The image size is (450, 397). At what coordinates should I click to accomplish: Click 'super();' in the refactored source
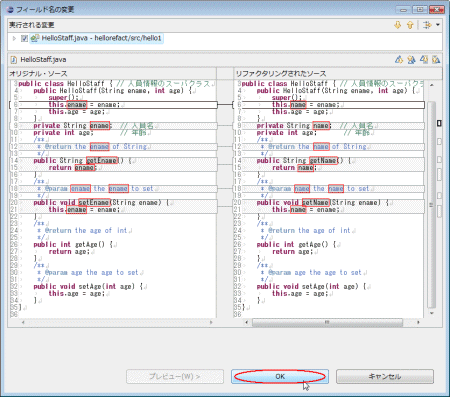[x=287, y=98]
